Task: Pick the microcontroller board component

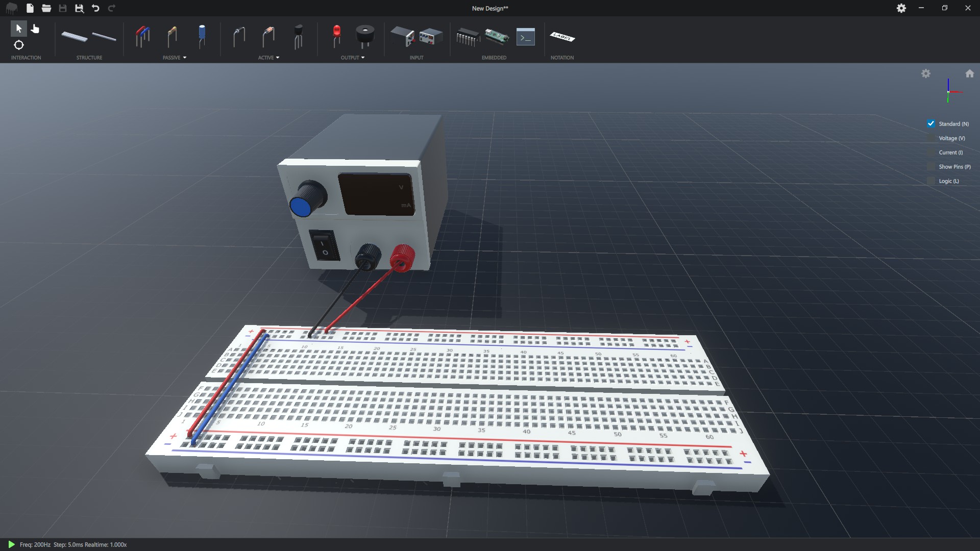Action: [x=496, y=37]
